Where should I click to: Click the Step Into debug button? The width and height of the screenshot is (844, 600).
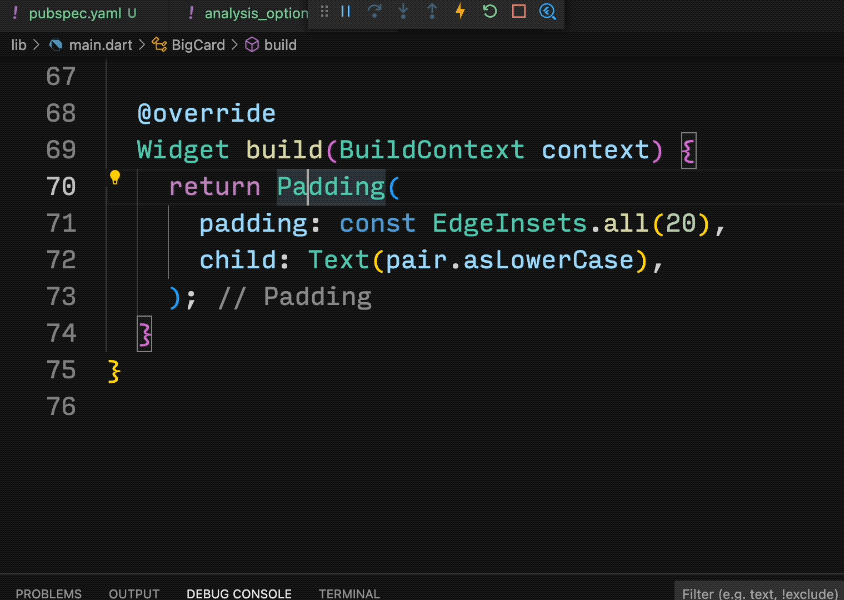pyautogui.click(x=403, y=12)
